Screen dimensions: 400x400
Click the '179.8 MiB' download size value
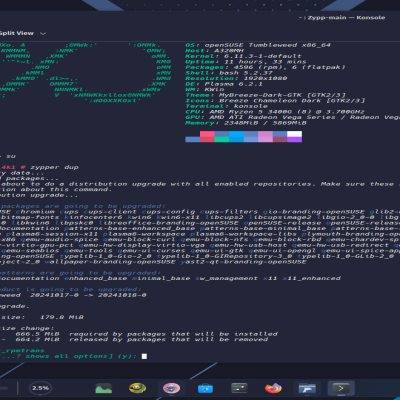coord(62,317)
